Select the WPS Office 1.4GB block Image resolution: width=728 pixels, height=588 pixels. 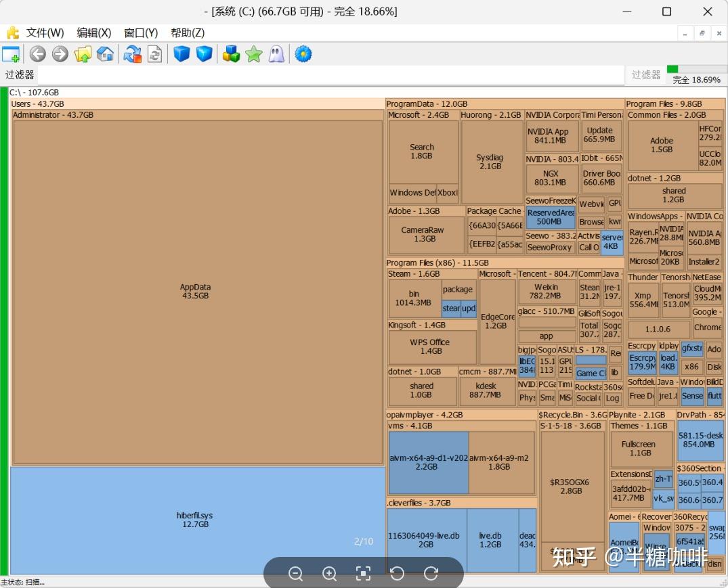click(432, 347)
